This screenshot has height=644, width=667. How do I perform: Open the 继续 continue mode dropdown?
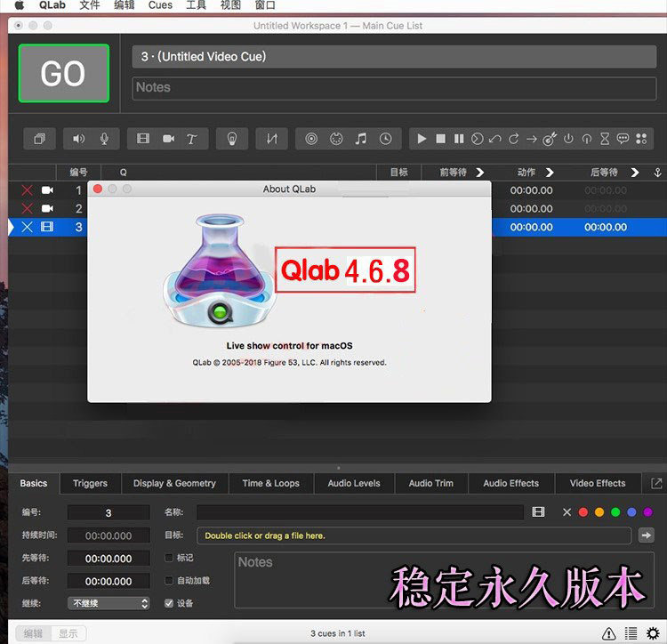[108, 603]
